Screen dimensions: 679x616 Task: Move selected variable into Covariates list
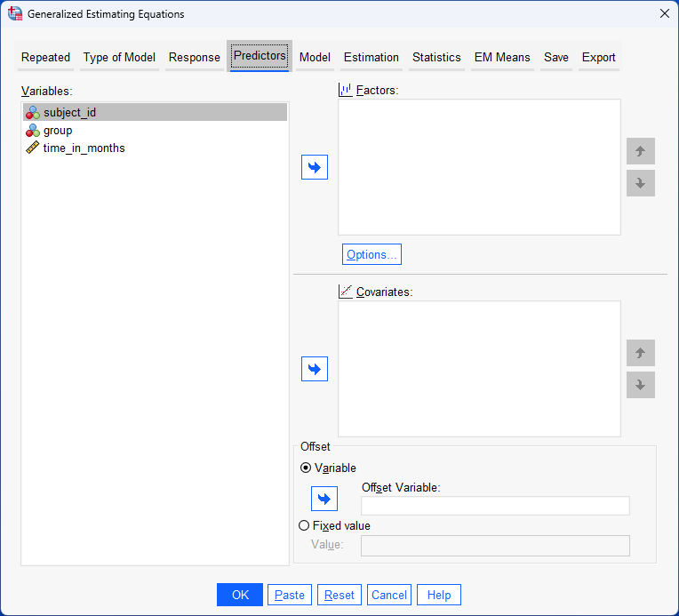point(315,369)
